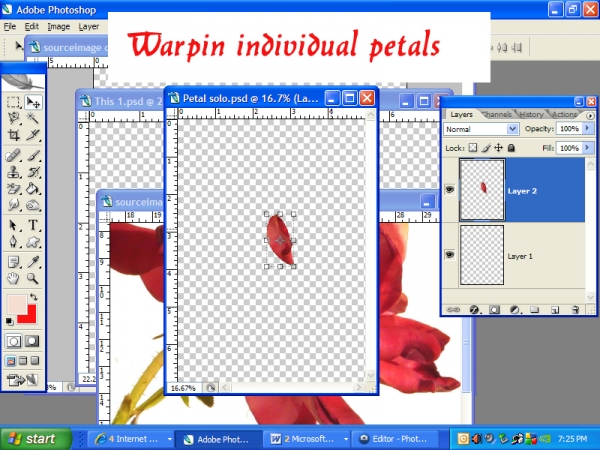This screenshot has width=600, height=450.
Task: Delete layer with trash icon
Action: (x=576, y=310)
